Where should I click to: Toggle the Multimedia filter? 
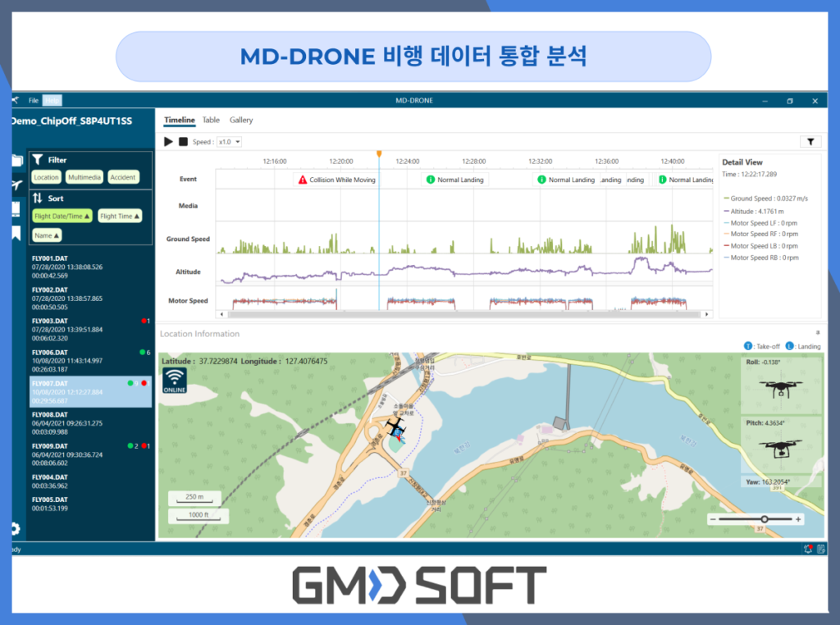coord(85,176)
